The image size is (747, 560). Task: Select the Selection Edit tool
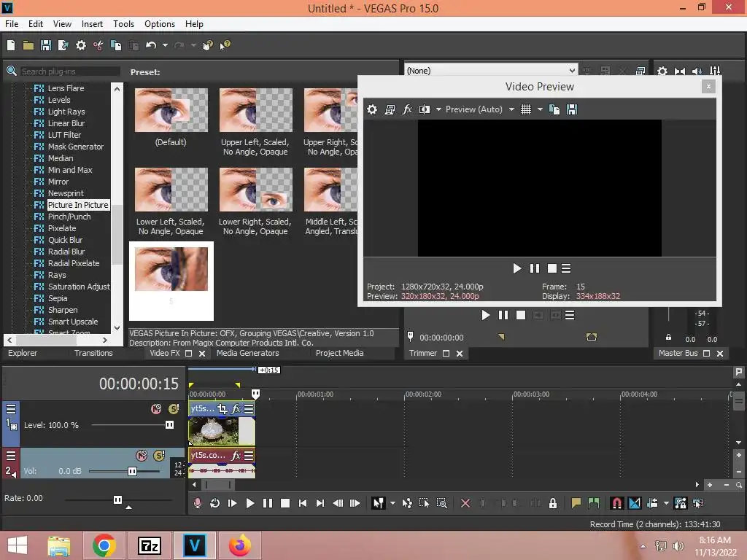[424, 503]
